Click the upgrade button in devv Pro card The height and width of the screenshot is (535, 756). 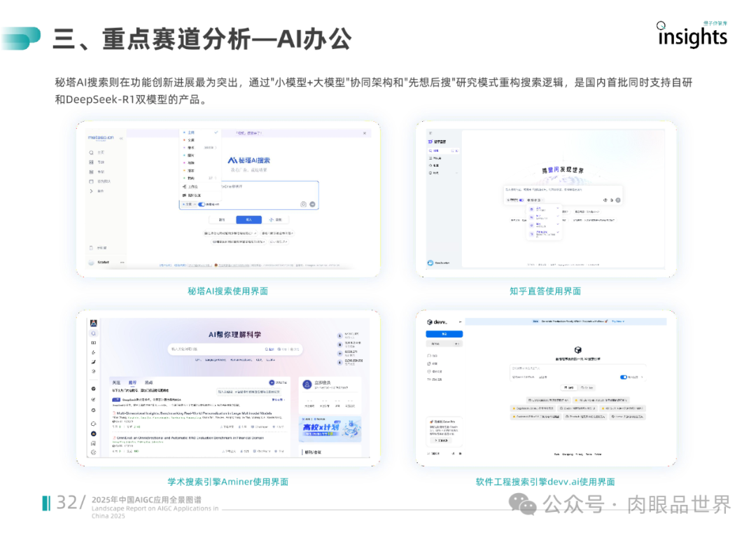pyautogui.click(x=441, y=440)
